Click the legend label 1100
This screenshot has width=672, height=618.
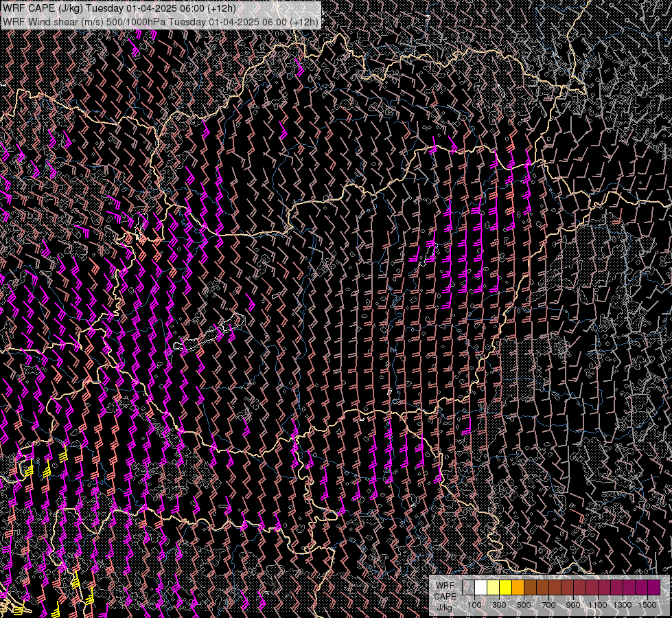pos(598,605)
